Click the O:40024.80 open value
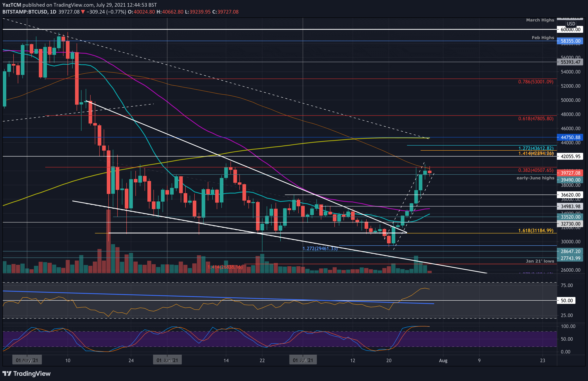This screenshot has height=381, width=588. 141,12
